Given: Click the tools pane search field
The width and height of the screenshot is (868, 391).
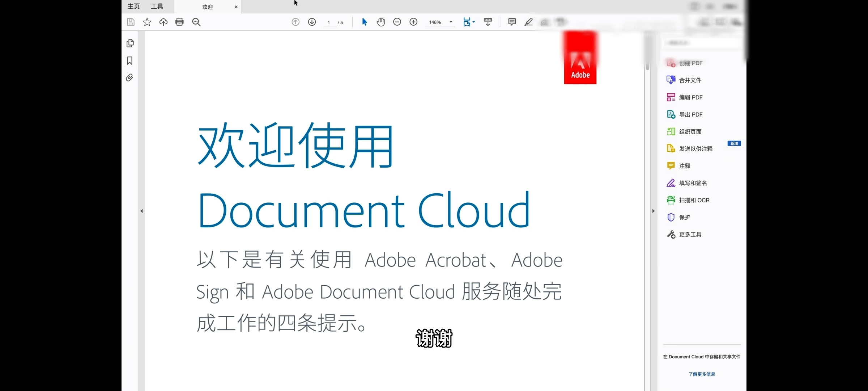Looking at the screenshot, I should (x=701, y=43).
